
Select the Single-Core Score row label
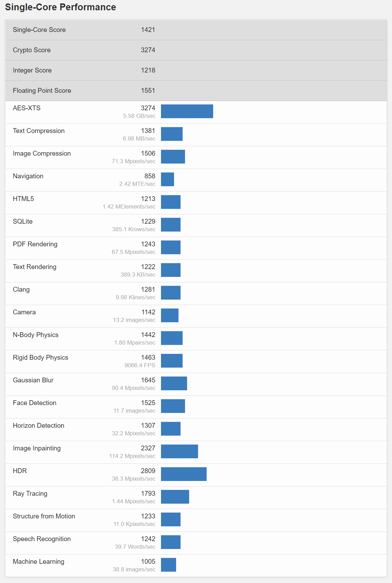39,30
